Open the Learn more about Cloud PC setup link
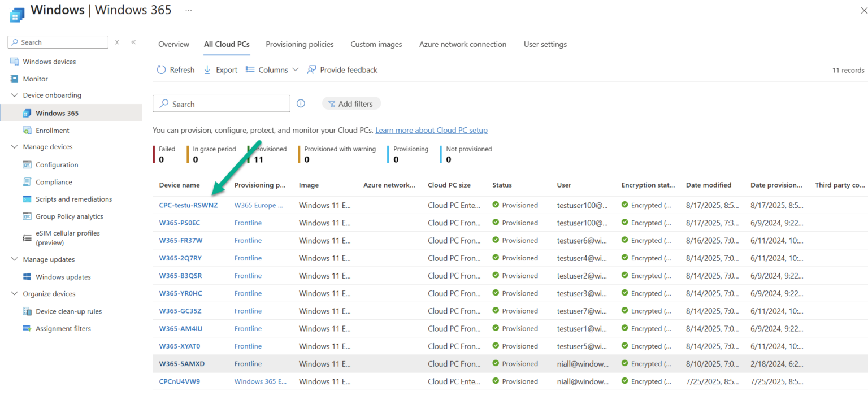868x404 pixels. click(x=431, y=130)
